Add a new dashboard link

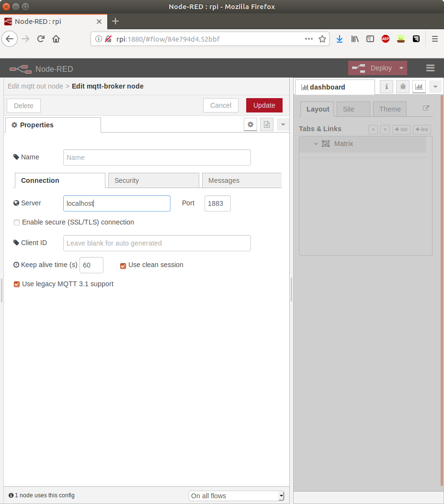[x=422, y=130]
